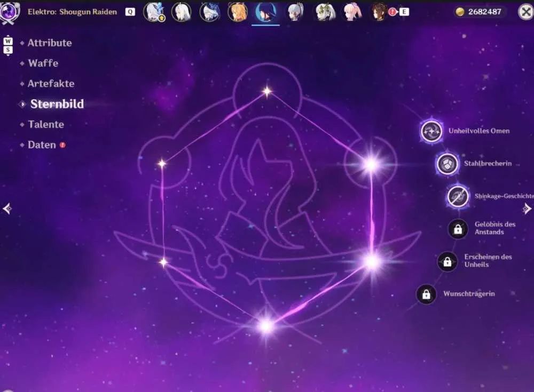
Task: Select the white-haired portrait with gold badge
Action: [154, 12]
